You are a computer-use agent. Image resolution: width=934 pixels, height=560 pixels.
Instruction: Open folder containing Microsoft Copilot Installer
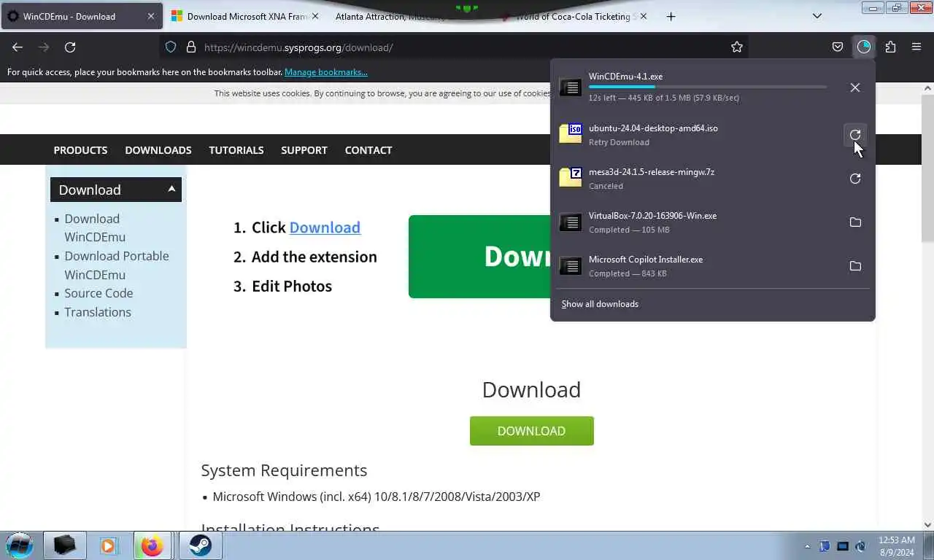point(855,266)
